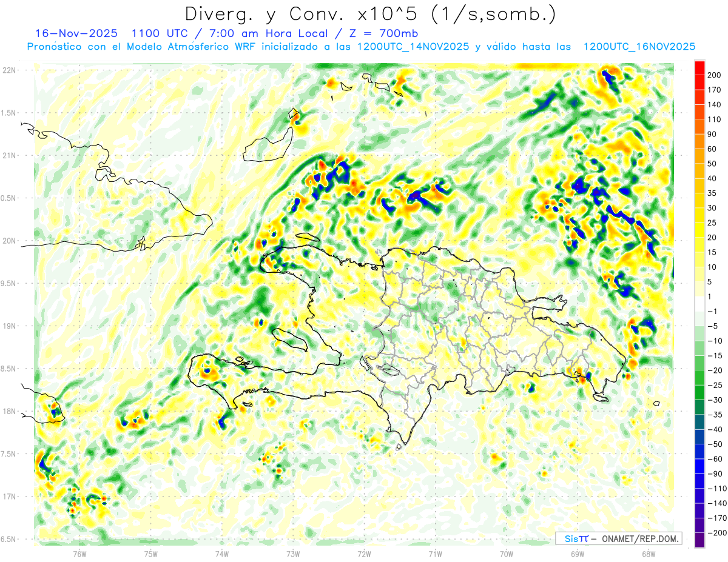The width and height of the screenshot is (728, 562).
Task: Click the '-50' color bar label
Action: (715, 444)
